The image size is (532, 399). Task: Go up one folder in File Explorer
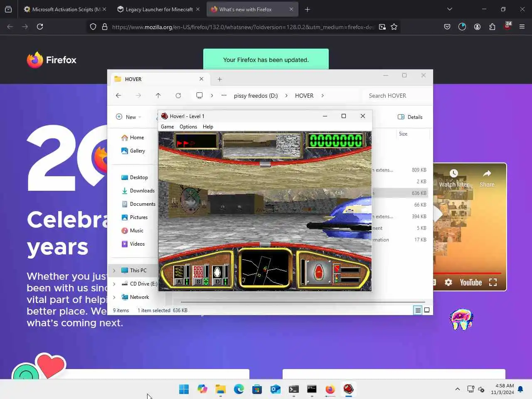tap(158, 96)
